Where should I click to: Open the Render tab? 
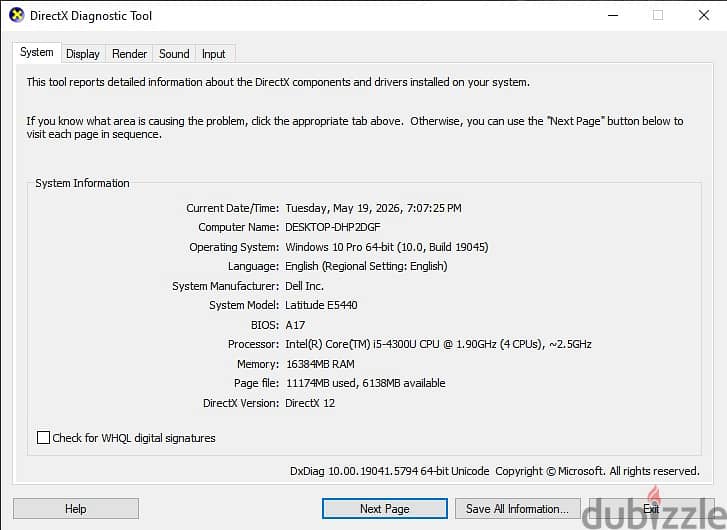click(x=129, y=54)
